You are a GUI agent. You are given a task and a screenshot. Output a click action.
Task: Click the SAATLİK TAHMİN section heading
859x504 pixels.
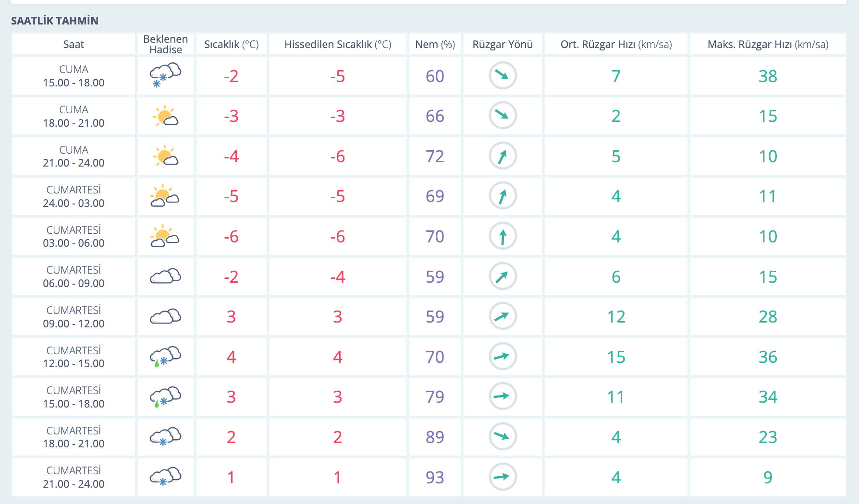point(55,21)
